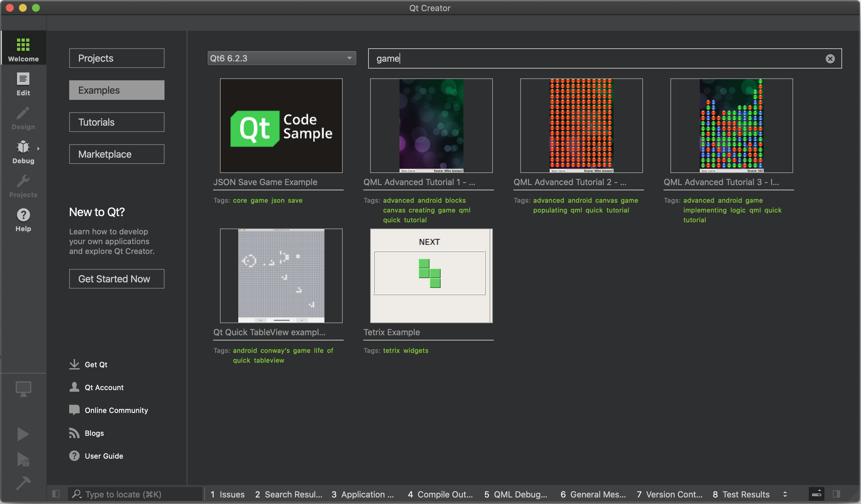Open the Blogs link

pyautogui.click(x=94, y=433)
